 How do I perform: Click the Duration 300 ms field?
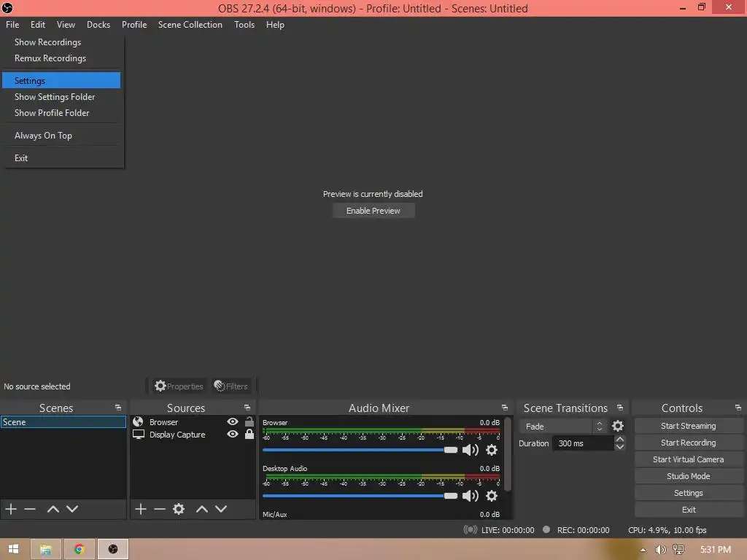[x=583, y=443]
